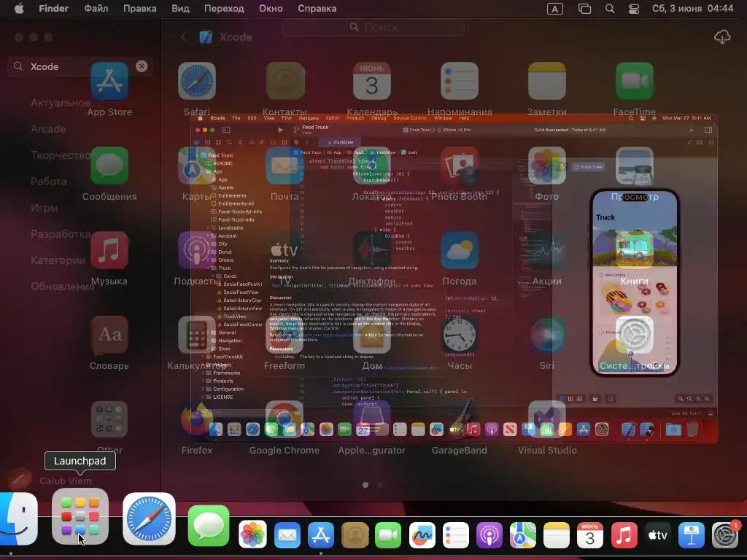Open Часы in Launchpad
Viewport: 747px width, 560px height.
tap(460, 335)
